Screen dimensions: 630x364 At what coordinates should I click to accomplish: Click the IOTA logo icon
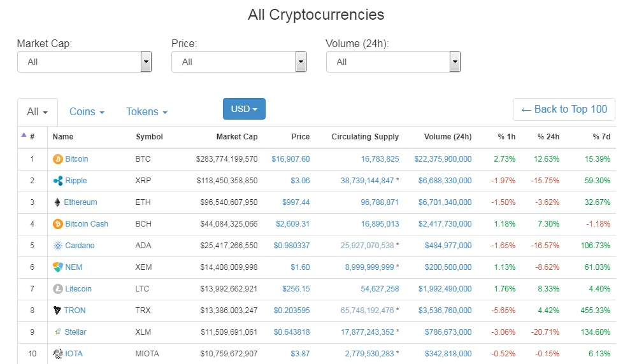[x=58, y=354]
